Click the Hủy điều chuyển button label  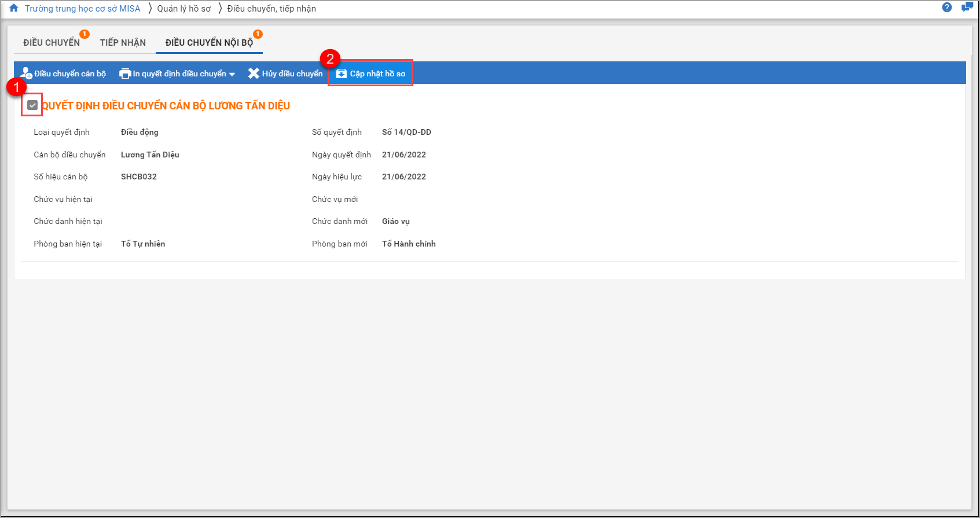(x=292, y=74)
